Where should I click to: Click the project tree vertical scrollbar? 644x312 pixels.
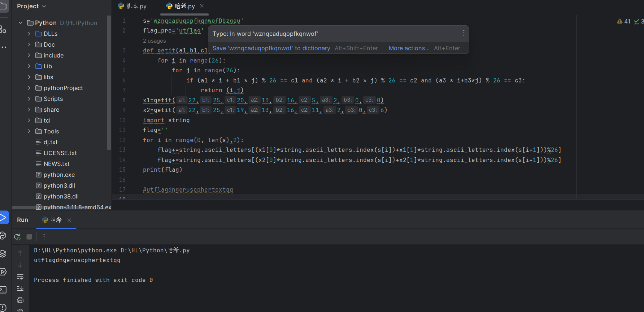[x=109, y=82]
